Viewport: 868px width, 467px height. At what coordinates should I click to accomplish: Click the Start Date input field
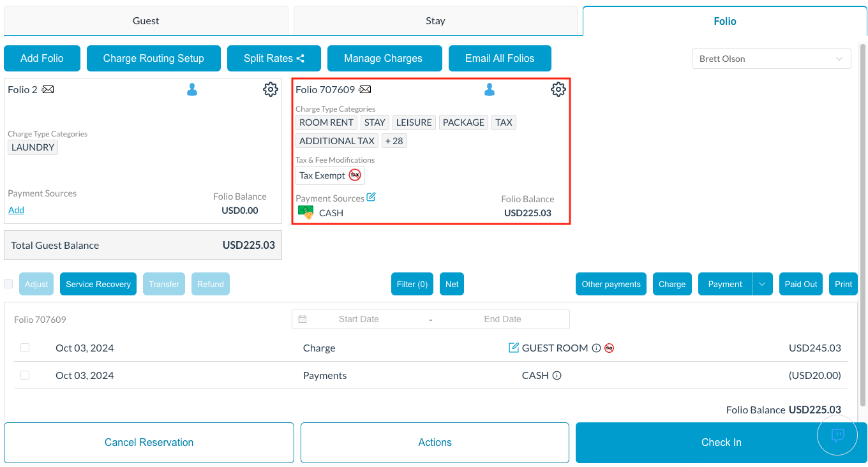tap(359, 319)
